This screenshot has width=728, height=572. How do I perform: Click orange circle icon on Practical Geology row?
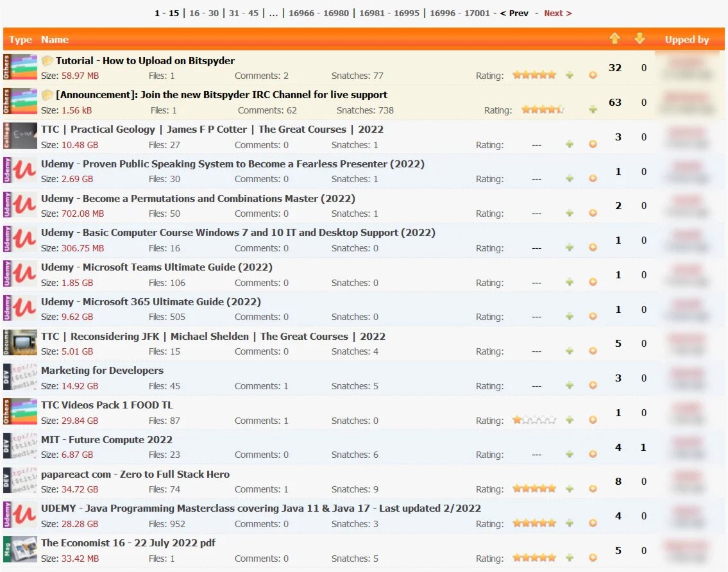click(593, 144)
